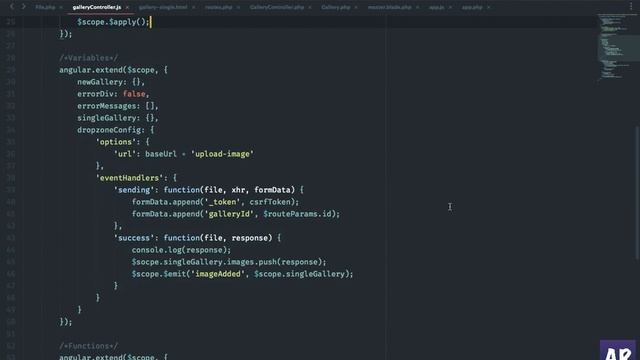Screen dimensions: 640x360
Task: Switch to the gallery-single.html tab
Action: click(163, 7)
